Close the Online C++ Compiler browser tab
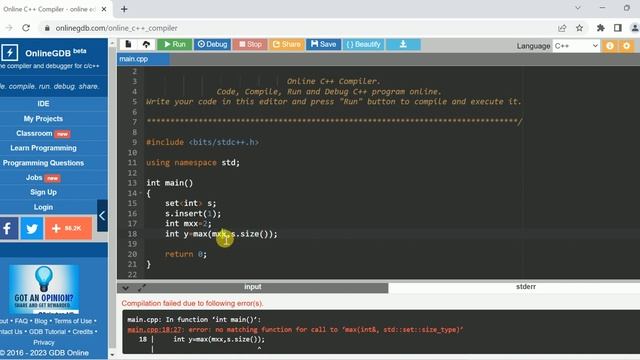 pos(104,9)
